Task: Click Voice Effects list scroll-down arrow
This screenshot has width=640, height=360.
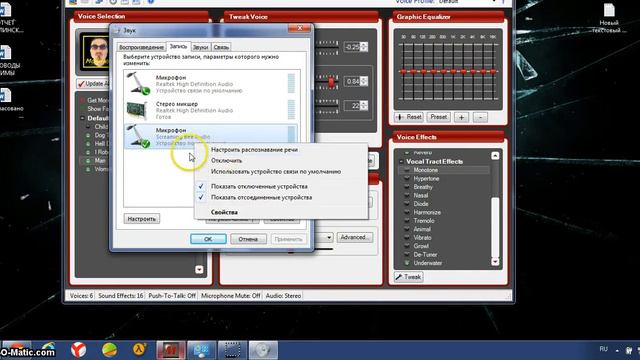Action: (495, 262)
